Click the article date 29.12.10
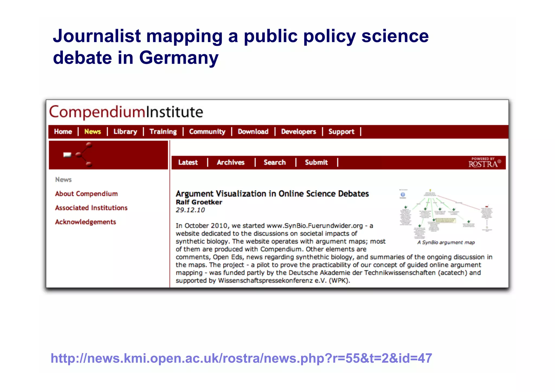This screenshot has height=392, width=555. click(x=190, y=210)
